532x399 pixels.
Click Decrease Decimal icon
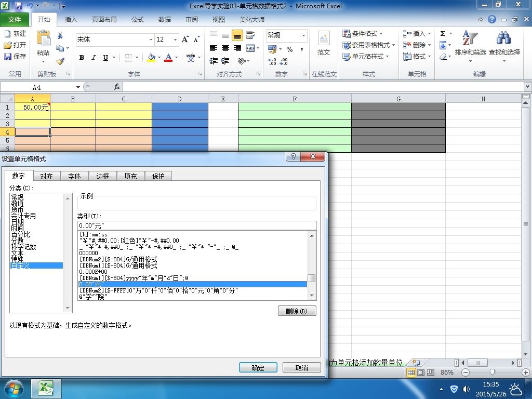284,61
